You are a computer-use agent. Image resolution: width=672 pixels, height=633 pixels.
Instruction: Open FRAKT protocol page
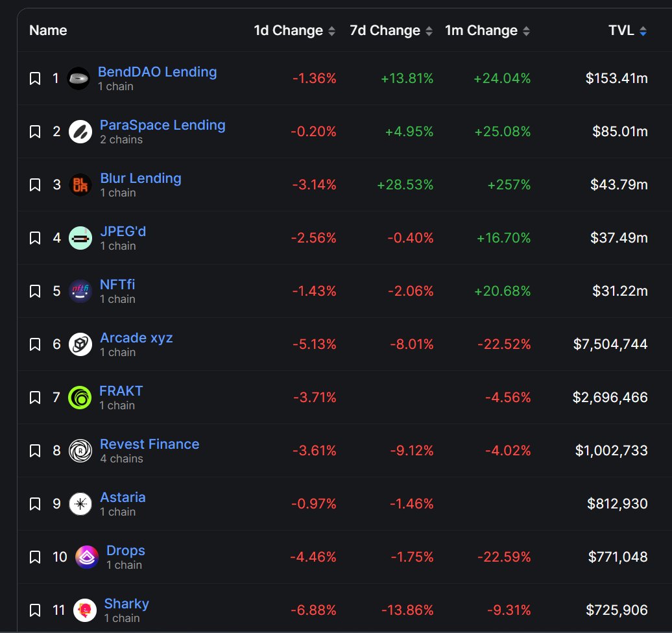pyautogui.click(x=121, y=391)
